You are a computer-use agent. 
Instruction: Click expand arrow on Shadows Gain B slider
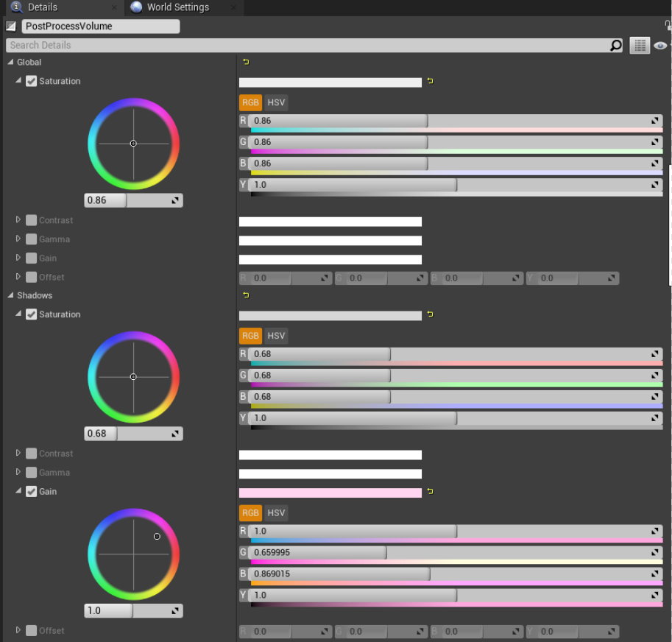(655, 574)
